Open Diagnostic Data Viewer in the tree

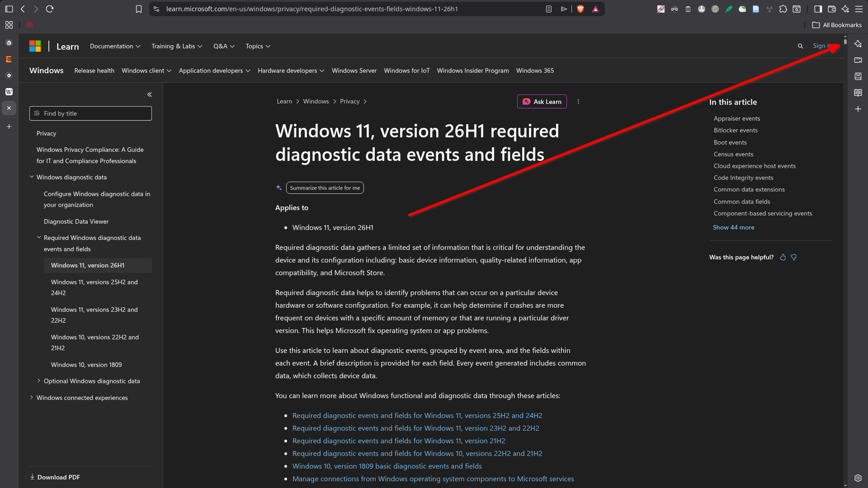pyautogui.click(x=76, y=221)
